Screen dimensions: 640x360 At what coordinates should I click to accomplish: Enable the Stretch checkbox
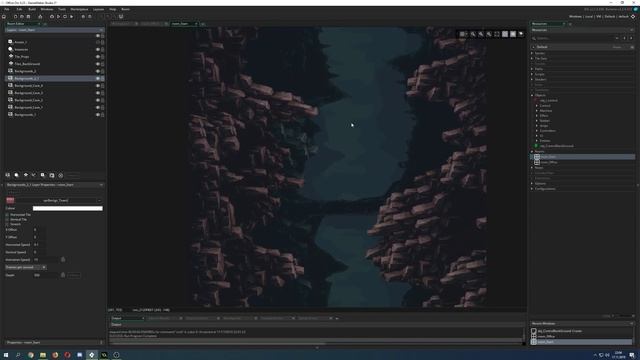tap(7, 224)
